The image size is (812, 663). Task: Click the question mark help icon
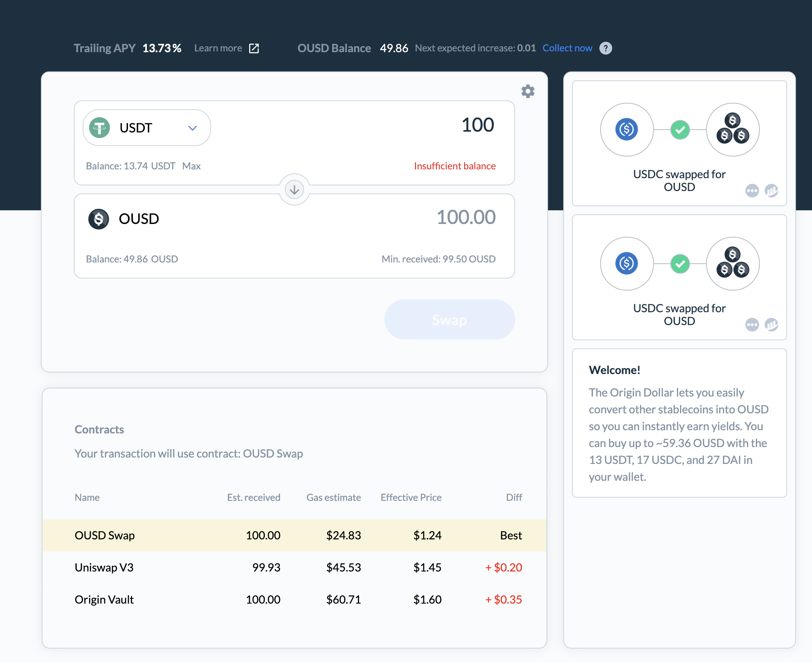[x=606, y=48]
